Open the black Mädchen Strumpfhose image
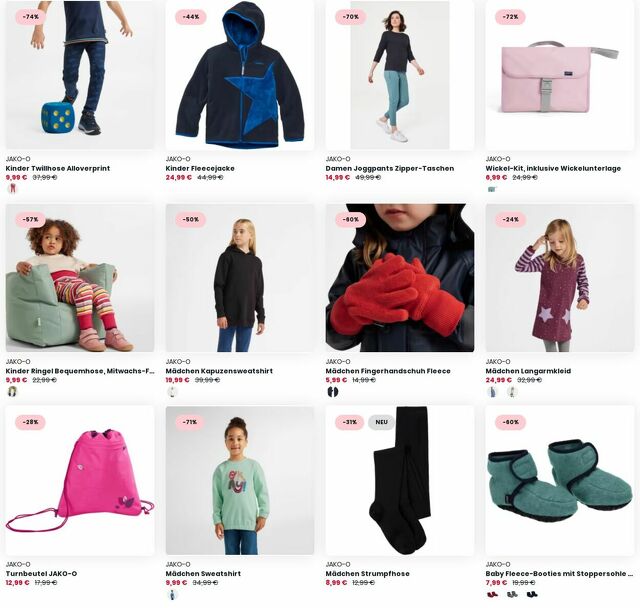 coord(400,481)
